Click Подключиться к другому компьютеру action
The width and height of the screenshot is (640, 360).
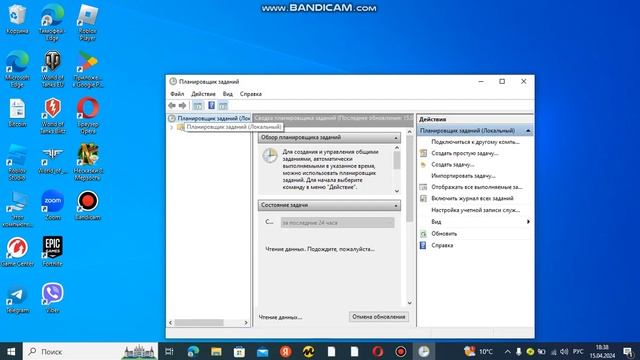475,142
